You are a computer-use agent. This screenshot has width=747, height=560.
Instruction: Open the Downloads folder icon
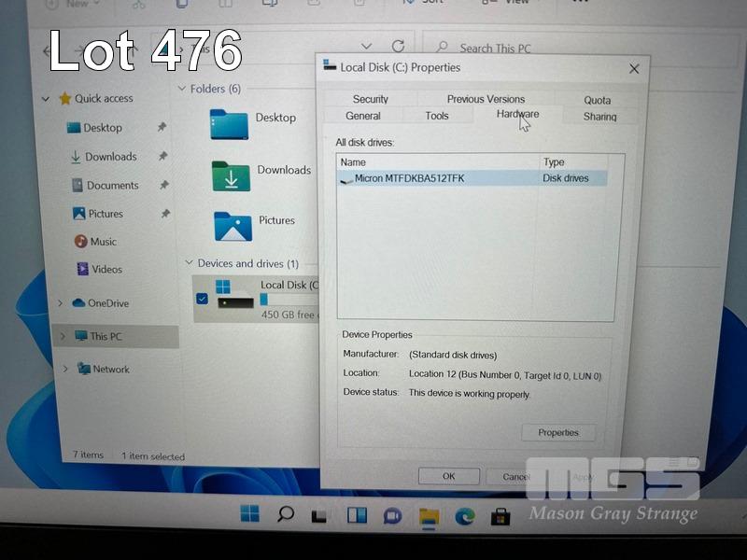click(231, 175)
